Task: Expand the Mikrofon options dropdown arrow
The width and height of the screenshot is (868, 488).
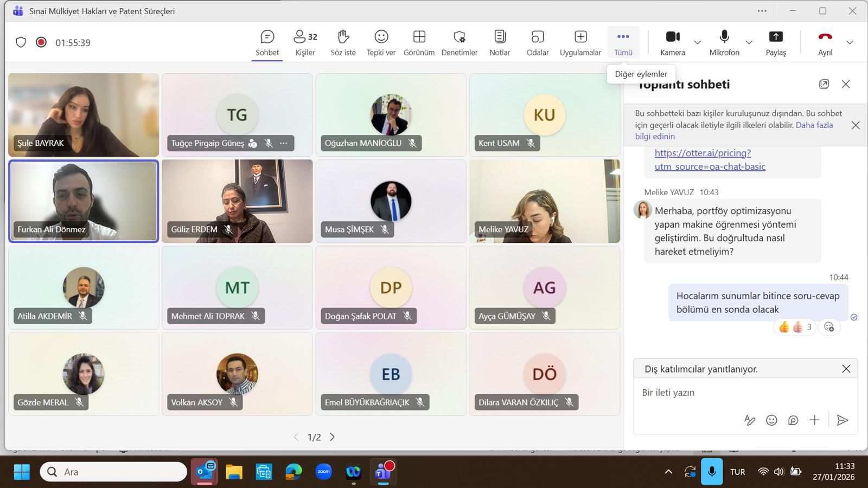Action: (x=749, y=42)
